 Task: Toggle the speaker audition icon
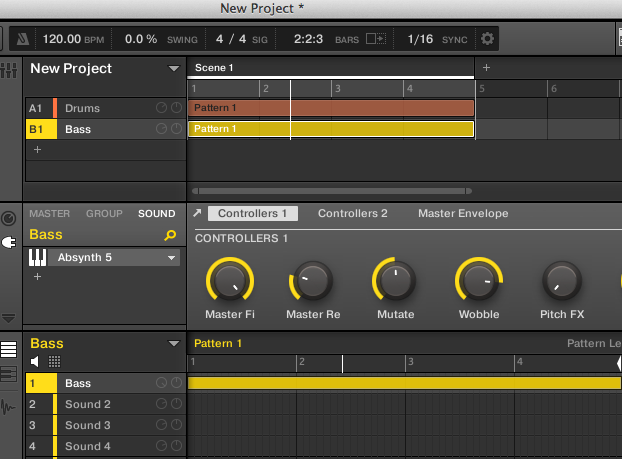pyautogui.click(x=35, y=361)
